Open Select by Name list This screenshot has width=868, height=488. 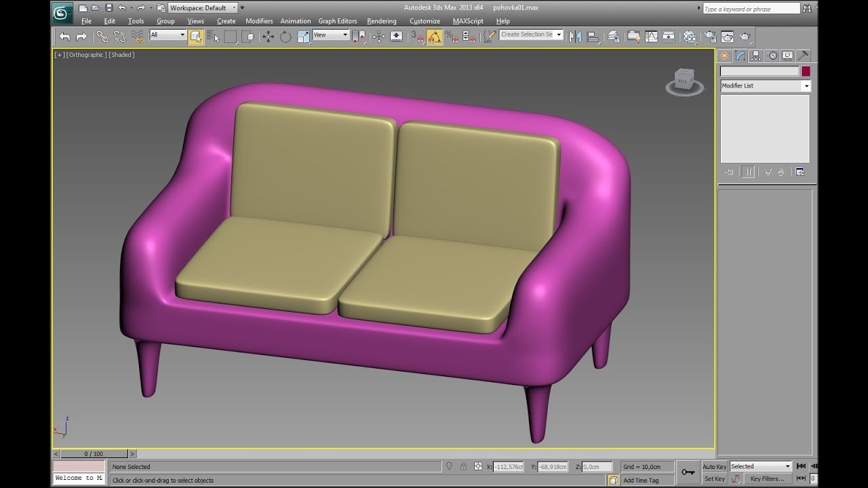[x=213, y=37]
